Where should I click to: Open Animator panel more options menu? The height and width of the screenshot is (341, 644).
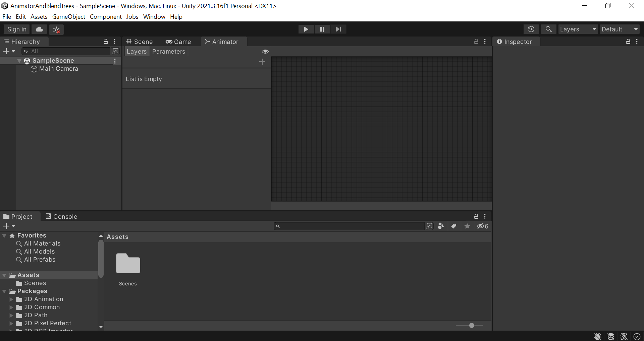tap(485, 42)
